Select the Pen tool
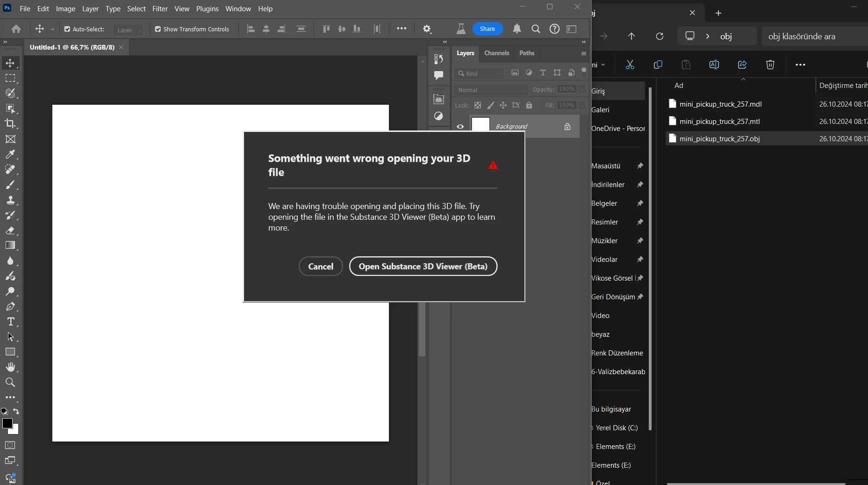868x485 pixels. pos(10,307)
